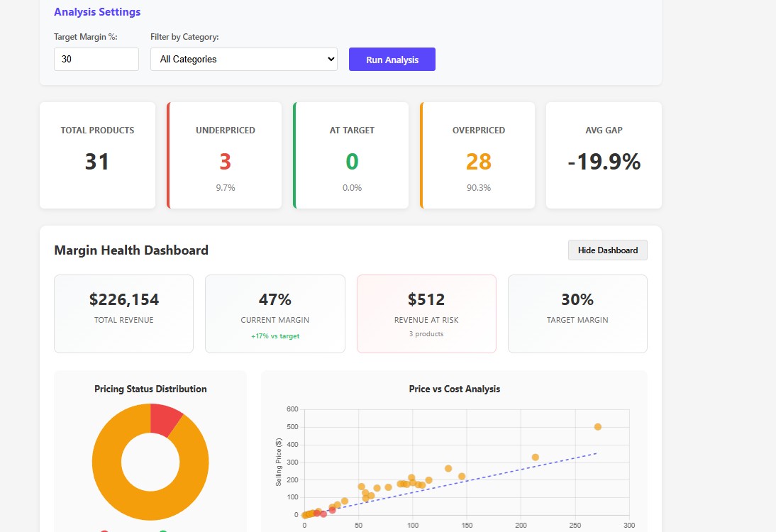This screenshot has height=532, width=776.
Task: Expand the All Categories combo box arrow
Action: pyautogui.click(x=331, y=59)
